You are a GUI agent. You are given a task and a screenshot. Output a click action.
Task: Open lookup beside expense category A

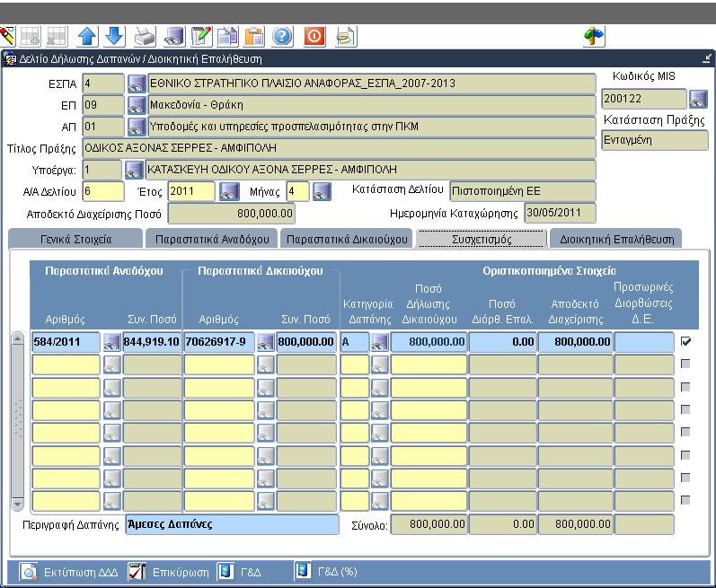pyautogui.click(x=379, y=342)
